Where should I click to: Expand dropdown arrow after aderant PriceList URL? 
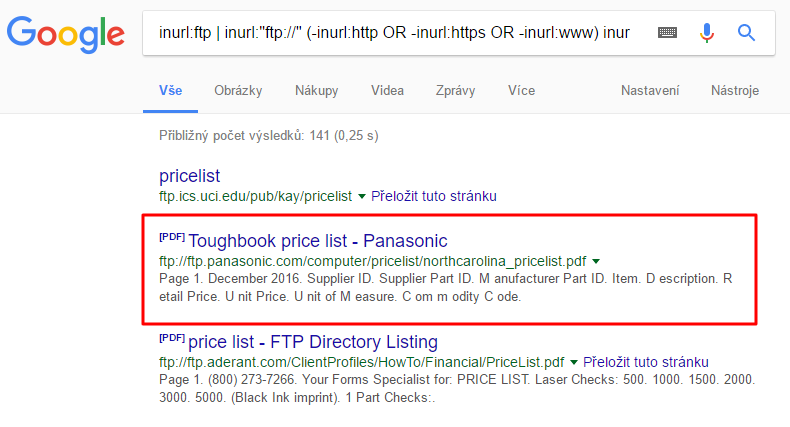(x=573, y=363)
